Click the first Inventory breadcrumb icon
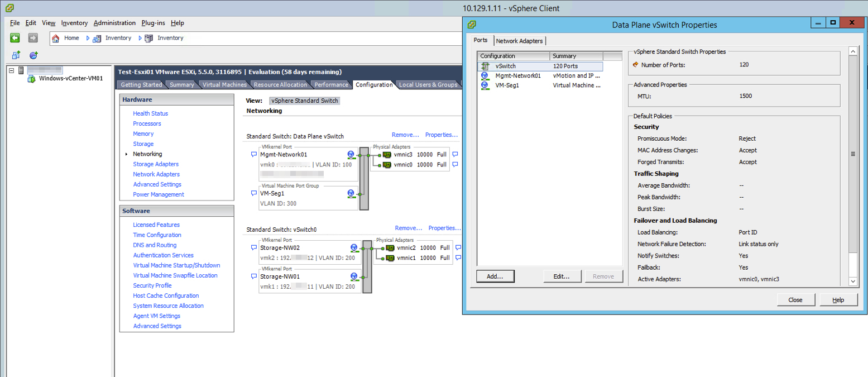868x377 pixels. coord(97,38)
